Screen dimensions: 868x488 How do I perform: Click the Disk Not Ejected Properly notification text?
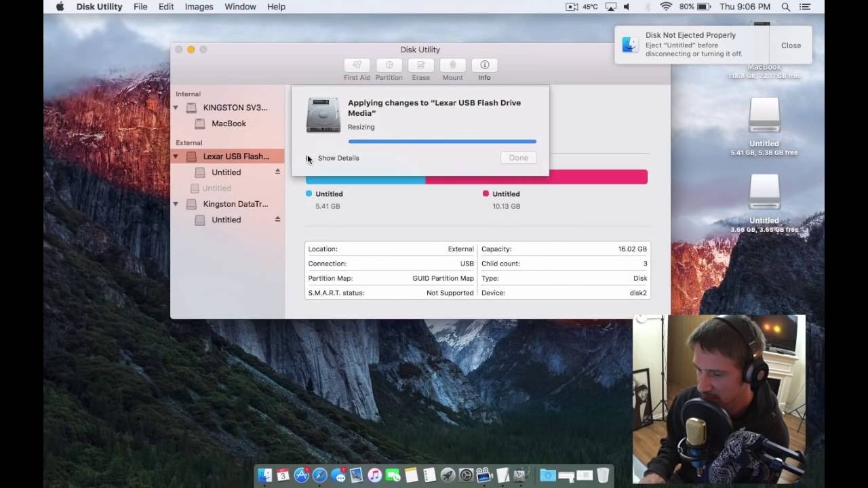(x=694, y=45)
